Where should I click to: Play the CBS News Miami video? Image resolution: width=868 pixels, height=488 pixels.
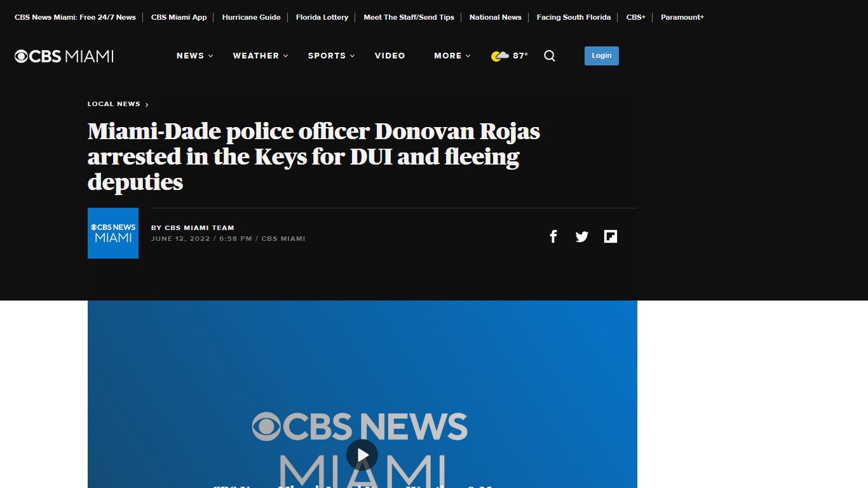362,455
